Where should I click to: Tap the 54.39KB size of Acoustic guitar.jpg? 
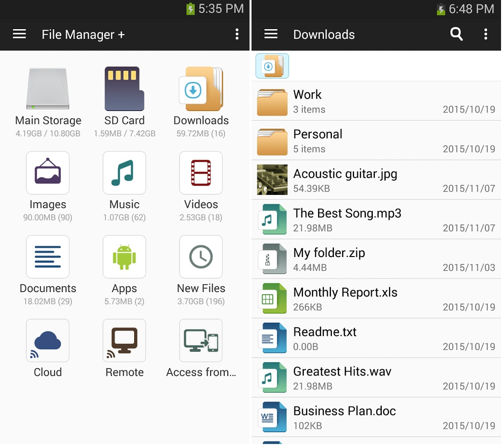312,189
